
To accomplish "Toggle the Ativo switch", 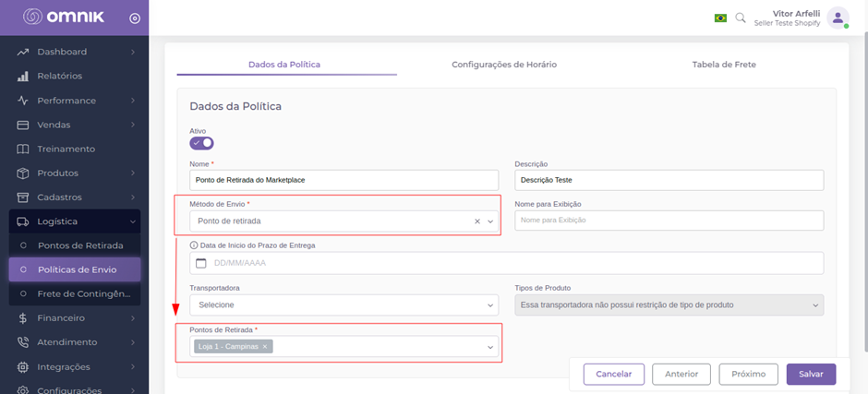I will coord(201,143).
